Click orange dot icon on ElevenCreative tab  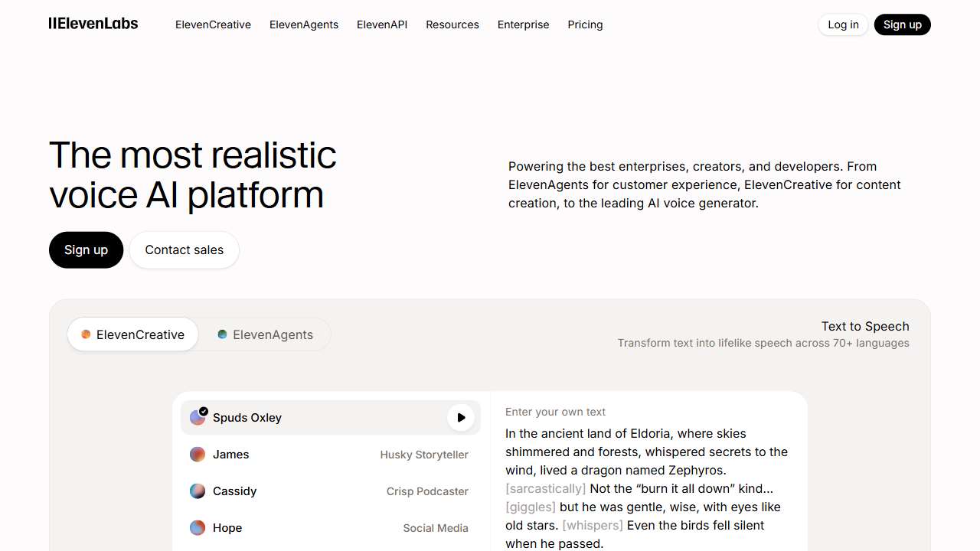pos(87,334)
